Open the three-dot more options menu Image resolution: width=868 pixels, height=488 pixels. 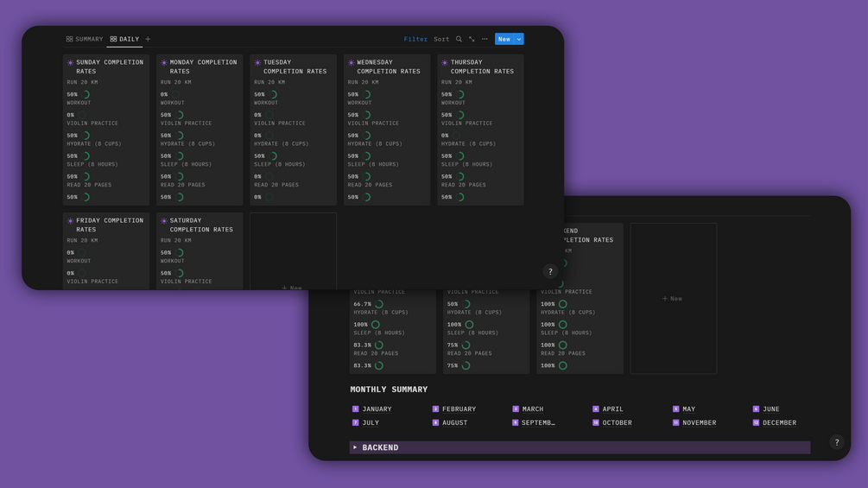coord(485,39)
